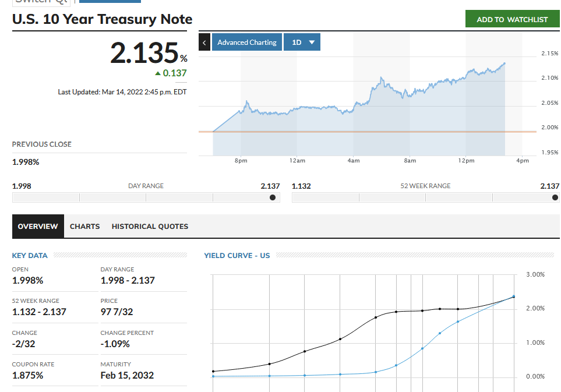Image resolution: width=561 pixels, height=392 pixels.
Task: Click the OPEN value 1.998% in Key Data
Action: pos(27,280)
